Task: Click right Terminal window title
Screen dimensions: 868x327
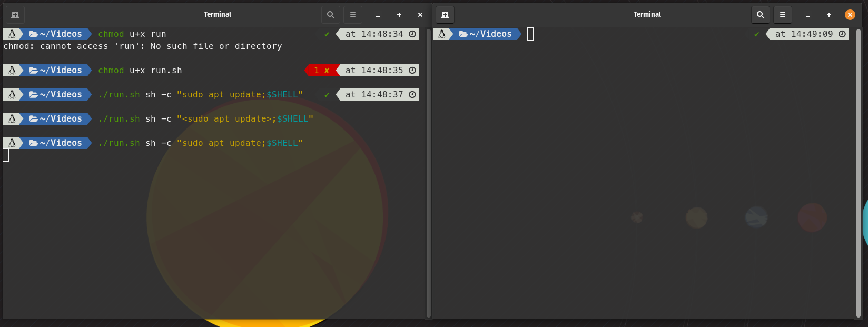Action: tap(647, 15)
